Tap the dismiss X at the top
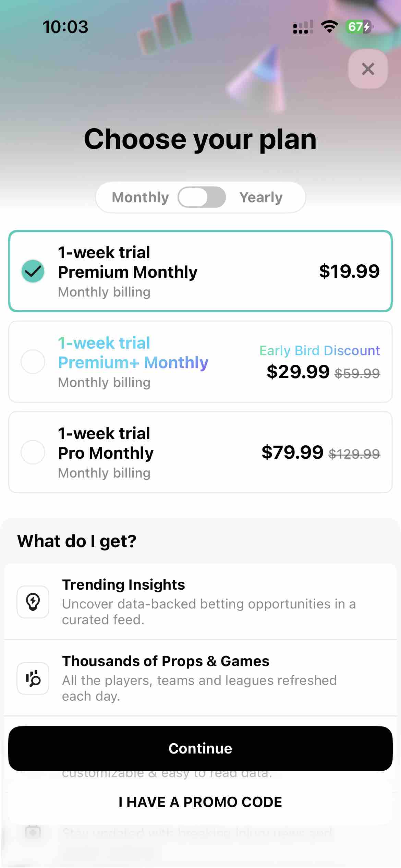This screenshot has height=868, width=401. tap(368, 69)
